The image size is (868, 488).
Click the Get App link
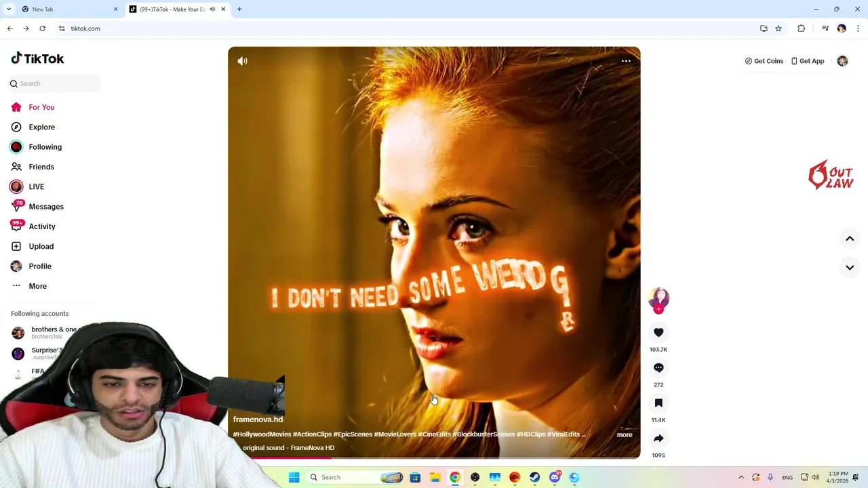point(807,61)
